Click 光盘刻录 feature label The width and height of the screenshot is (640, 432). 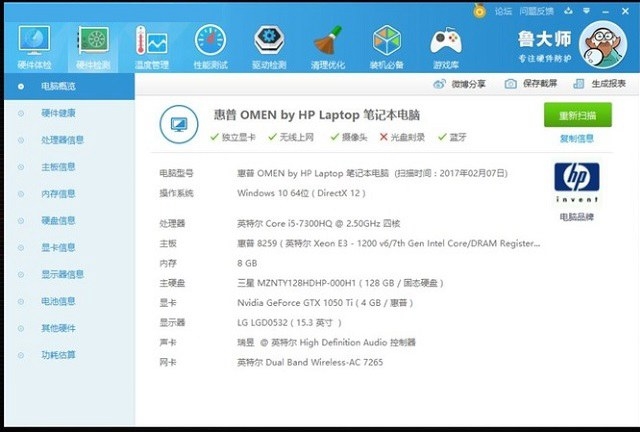[407, 137]
